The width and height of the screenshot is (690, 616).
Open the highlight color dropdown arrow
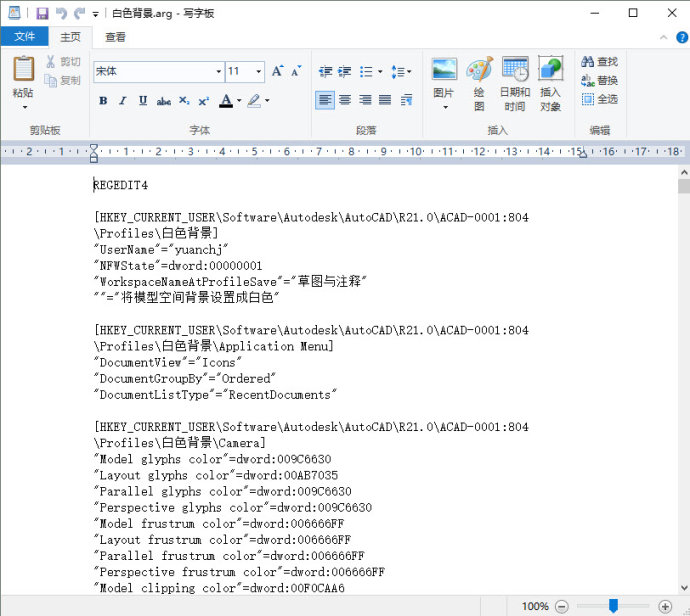(x=267, y=101)
